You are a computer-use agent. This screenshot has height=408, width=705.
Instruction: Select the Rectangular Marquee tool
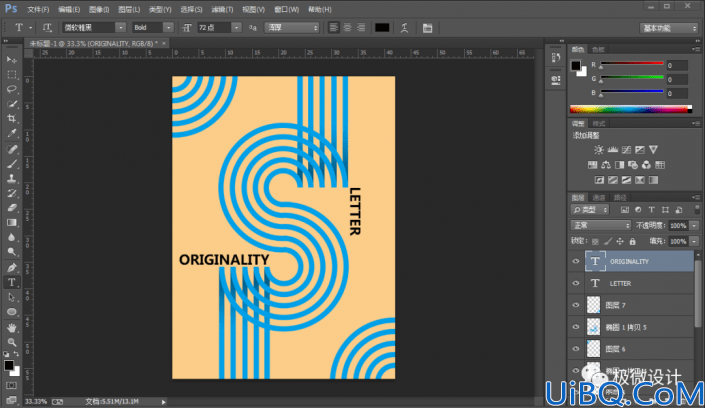click(x=12, y=75)
